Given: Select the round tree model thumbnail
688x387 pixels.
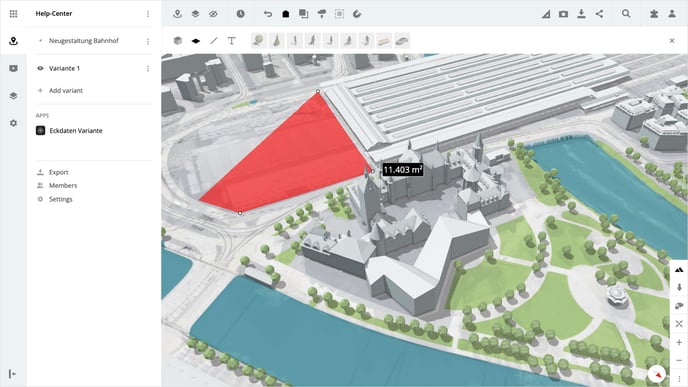Looking at the screenshot, I should click(258, 41).
